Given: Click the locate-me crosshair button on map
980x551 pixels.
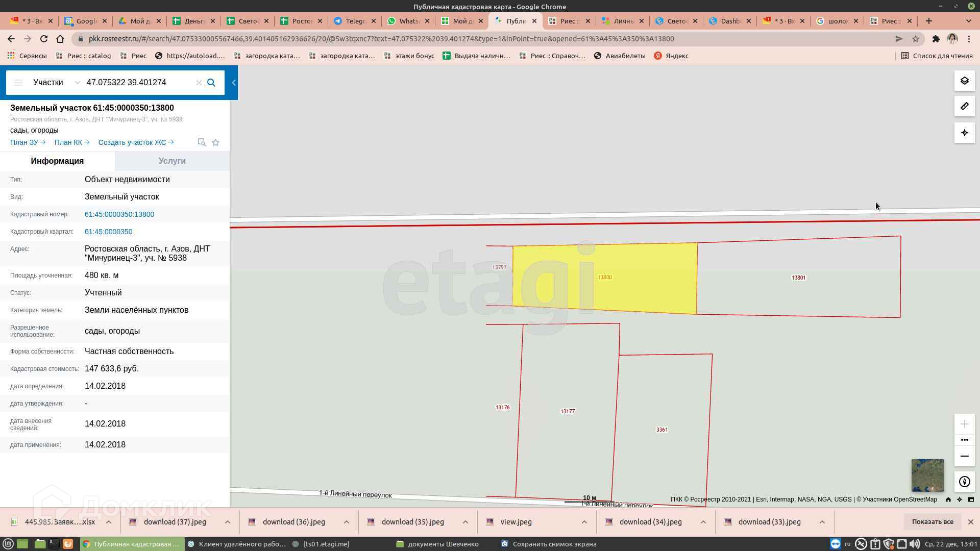Looking at the screenshot, I should click(x=964, y=133).
